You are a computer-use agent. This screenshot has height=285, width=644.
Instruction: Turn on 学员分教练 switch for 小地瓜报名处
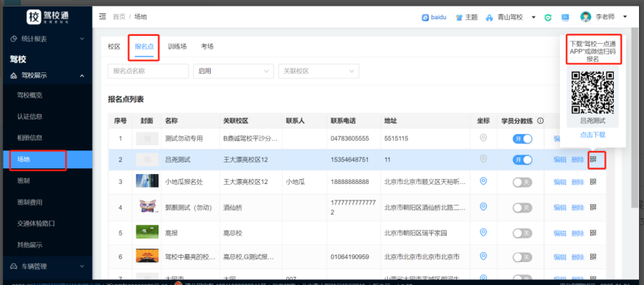(x=522, y=182)
